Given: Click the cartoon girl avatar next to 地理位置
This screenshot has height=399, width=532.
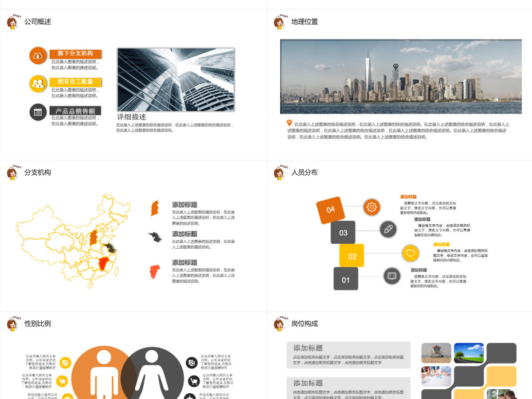Looking at the screenshot, I should 280,21.
